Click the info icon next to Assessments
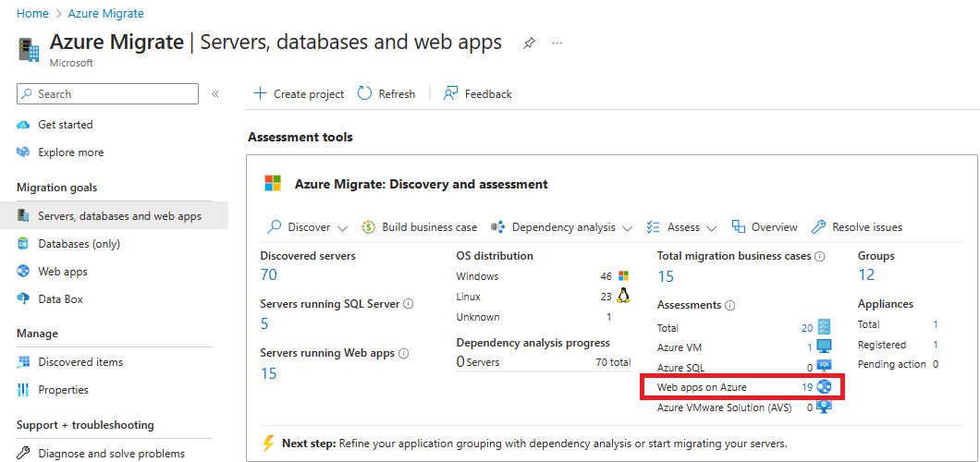Viewport: 980px width, 462px height. tap(730, 305)
